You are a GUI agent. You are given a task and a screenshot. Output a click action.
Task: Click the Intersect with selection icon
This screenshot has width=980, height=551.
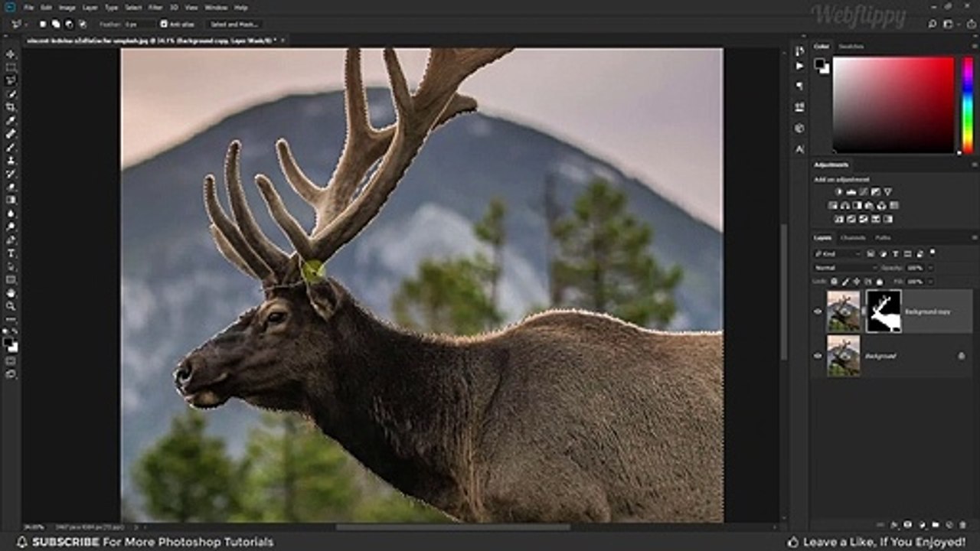point(82,24)
